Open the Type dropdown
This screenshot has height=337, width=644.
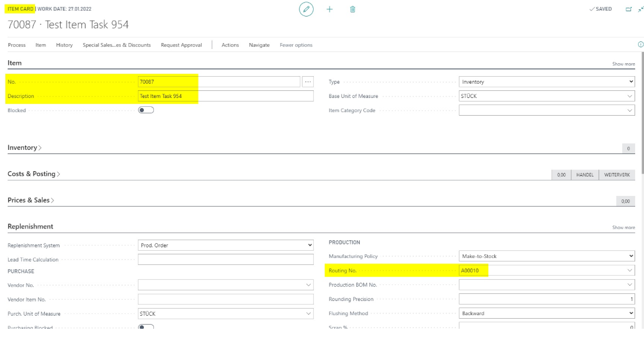click(547, 82)
